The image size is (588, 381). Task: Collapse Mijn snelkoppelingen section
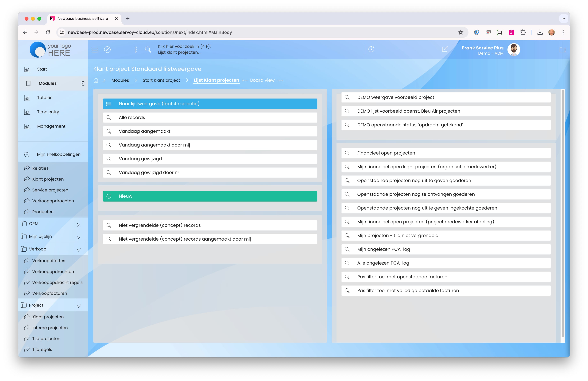click(27, 155)
